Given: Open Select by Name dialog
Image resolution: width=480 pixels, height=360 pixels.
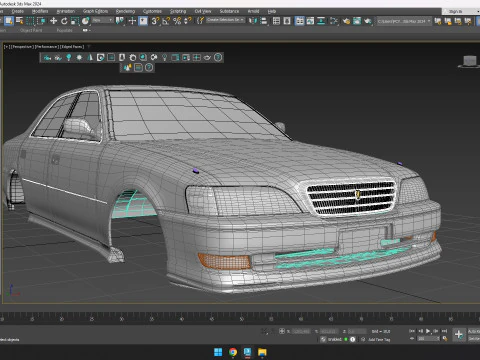Looking at the screenshot, I should click(20, 21).
